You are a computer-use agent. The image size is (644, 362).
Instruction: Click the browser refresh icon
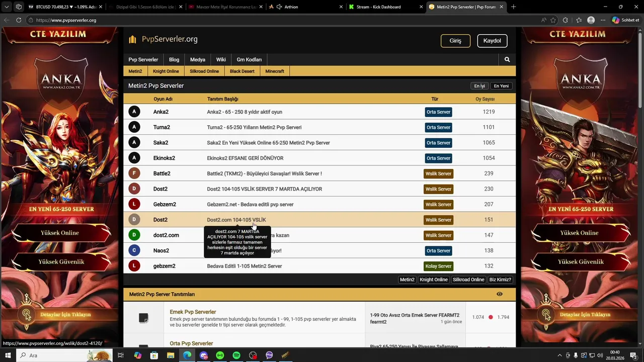(19, 20)
